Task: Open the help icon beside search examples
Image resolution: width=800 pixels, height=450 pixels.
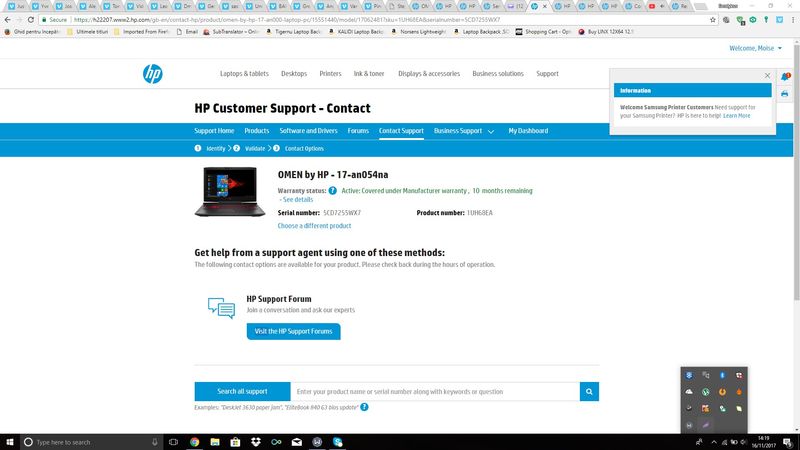Action: coord(364,407)
